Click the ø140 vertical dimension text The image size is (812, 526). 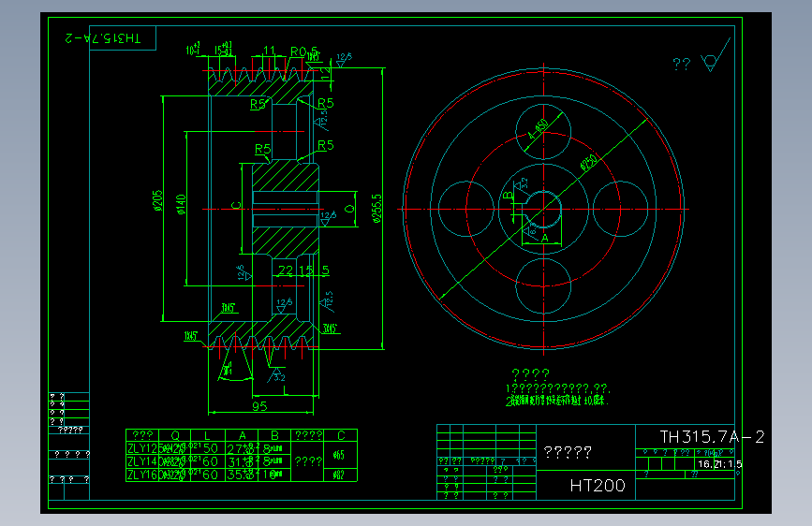click(181, 204)
